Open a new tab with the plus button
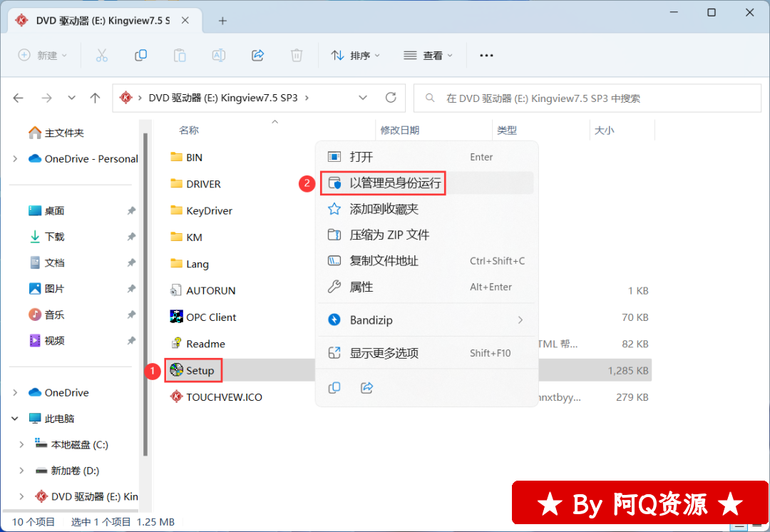The image size is (770, 532). pyautogui.click(x=222, y=21)
